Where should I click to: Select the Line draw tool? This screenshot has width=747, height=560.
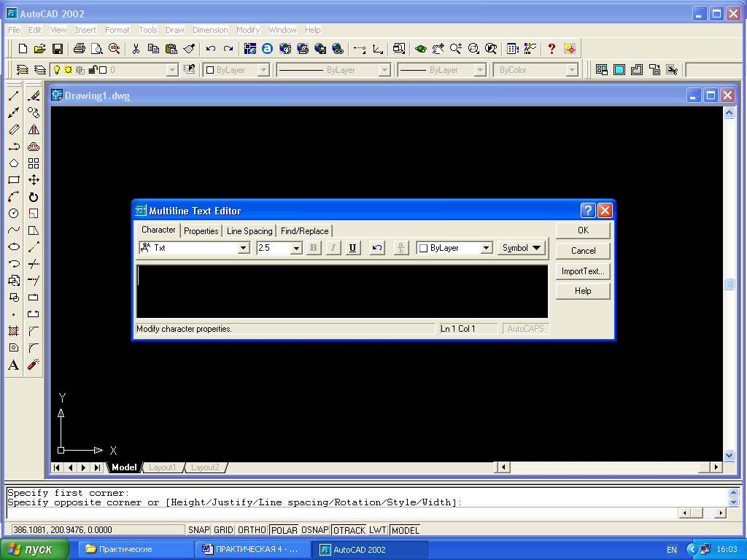click(14, 96)
